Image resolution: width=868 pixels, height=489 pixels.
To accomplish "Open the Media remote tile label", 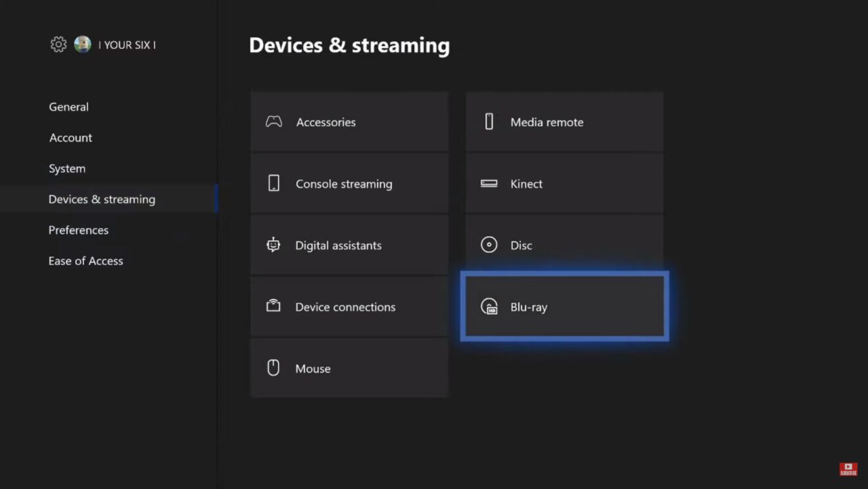I will tap(547, 122).
